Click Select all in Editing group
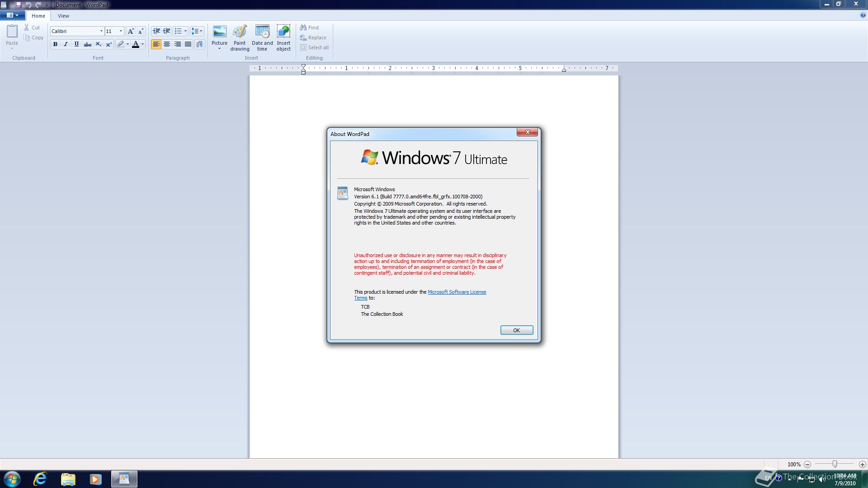Screen dimensions: 868x488 click(314, 47)
